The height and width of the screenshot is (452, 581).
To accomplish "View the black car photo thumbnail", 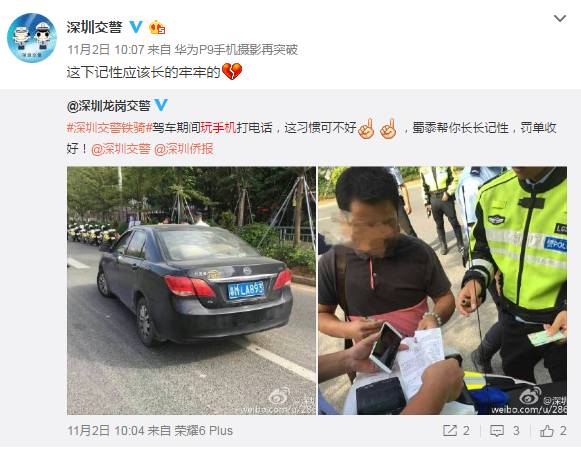I will point(191,290).
